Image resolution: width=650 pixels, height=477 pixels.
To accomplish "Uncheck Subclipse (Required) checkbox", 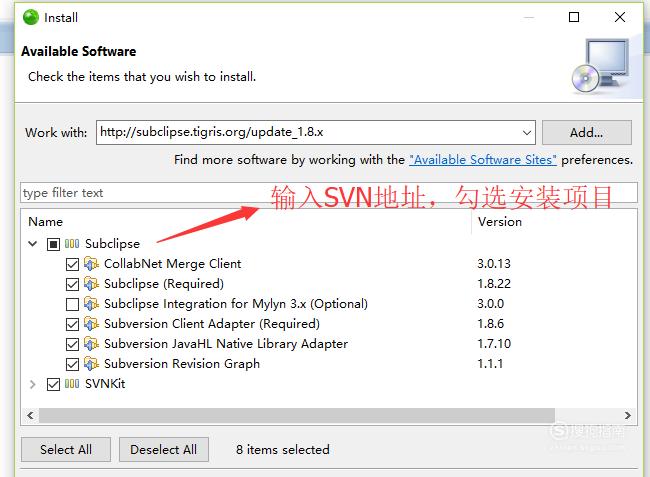I will (72, 284).
